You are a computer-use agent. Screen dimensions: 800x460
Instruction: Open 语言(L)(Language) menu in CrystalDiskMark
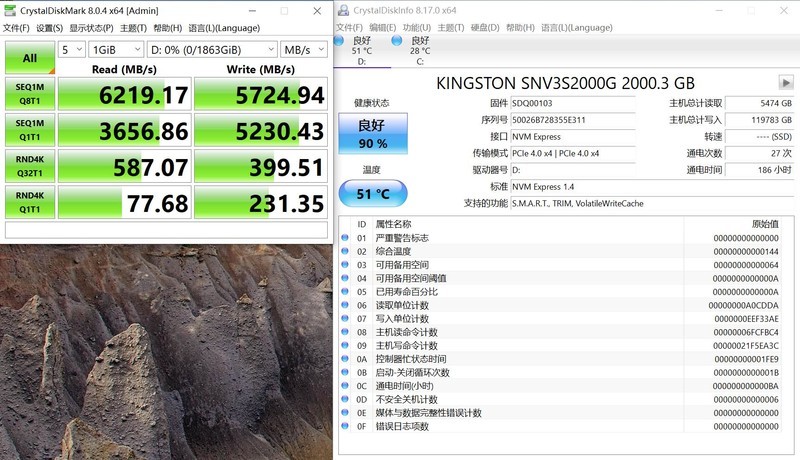point(224,28)
